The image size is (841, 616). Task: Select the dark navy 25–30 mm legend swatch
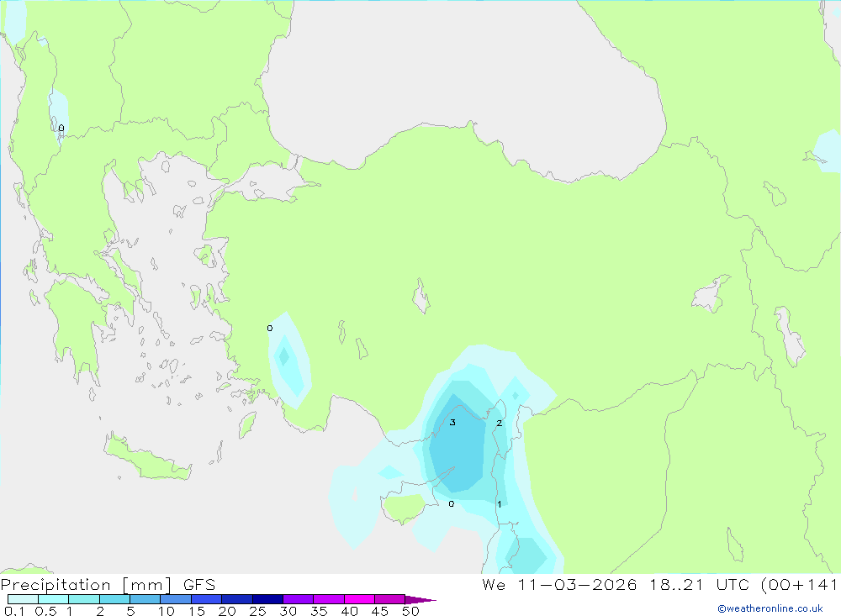[x=267, y=599]
